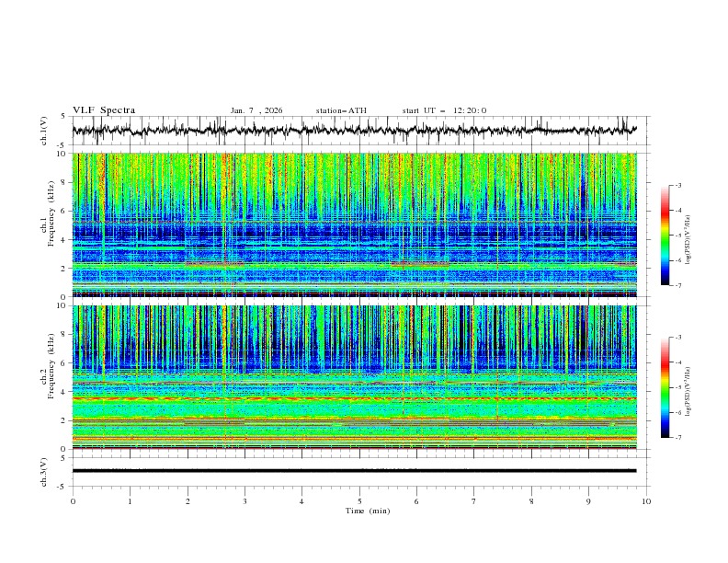Click the lower PSD color scale bar

pos(665,387)
